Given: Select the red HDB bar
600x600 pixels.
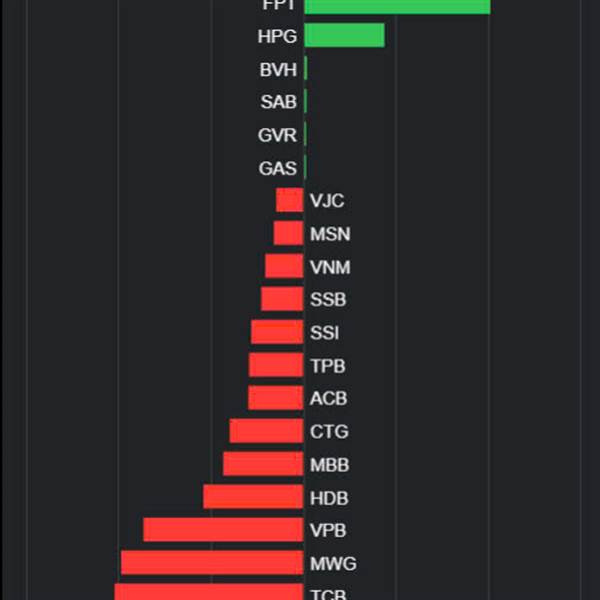Looking at the screenshot, I should pyautogui.click(x=254, y=497).
